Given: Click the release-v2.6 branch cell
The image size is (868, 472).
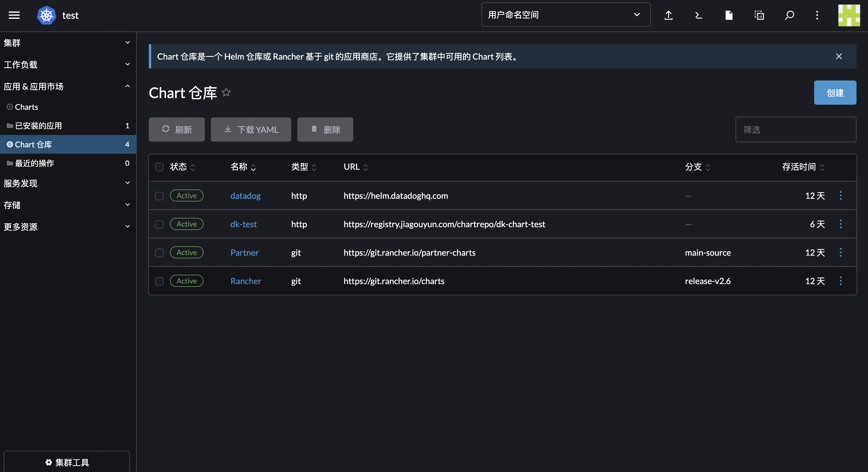Looking at the screenshot, I should click(708, 281).
